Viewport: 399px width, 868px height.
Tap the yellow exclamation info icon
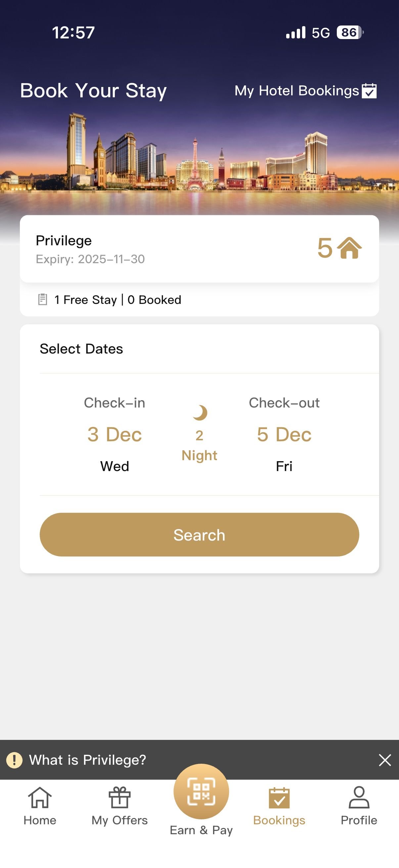(x=14, y=760)
